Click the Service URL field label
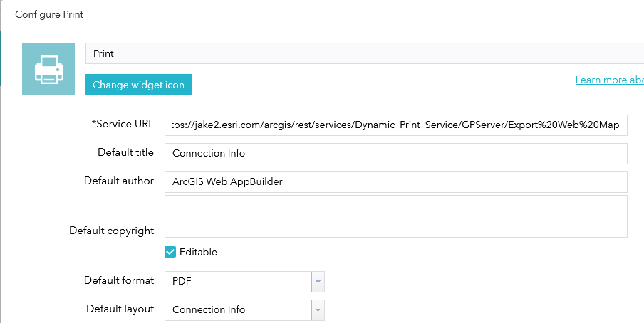 tap(123, 124)
